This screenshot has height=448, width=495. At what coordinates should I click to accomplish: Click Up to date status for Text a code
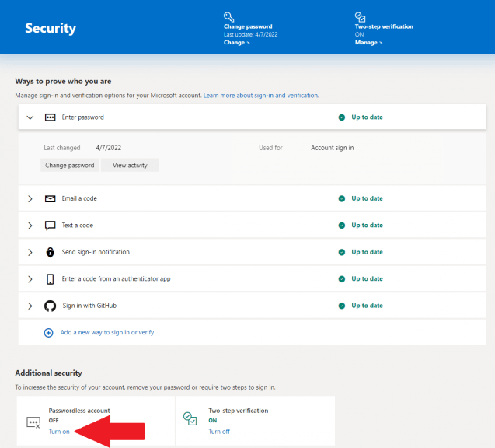[x=367, y=226]
